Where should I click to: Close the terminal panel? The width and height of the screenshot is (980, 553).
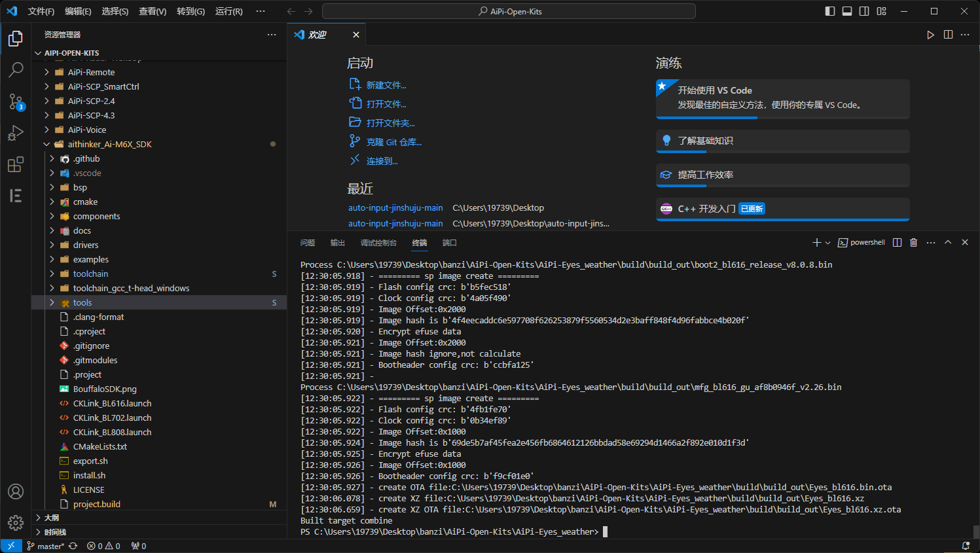pos(965,242)
